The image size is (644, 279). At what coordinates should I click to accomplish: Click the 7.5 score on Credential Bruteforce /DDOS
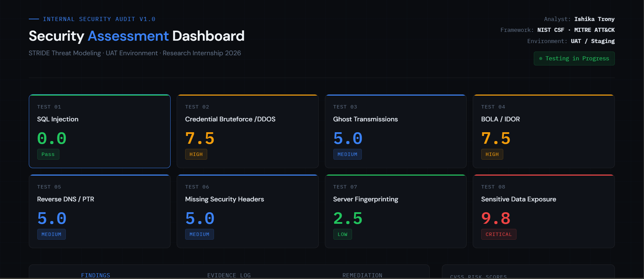(200, 138)
